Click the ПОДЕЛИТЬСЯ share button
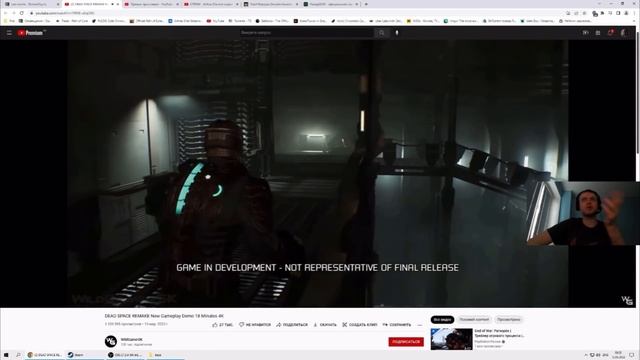 tap(292, 325)
